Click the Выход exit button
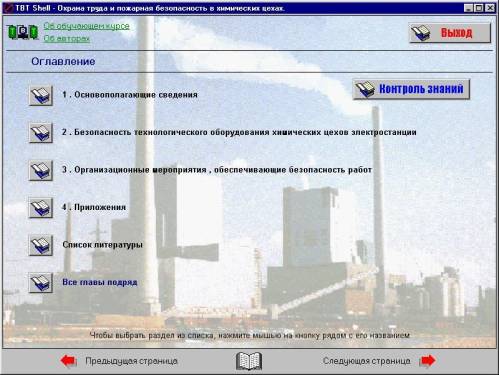The image size is (499, 375). tap(450, 33)
